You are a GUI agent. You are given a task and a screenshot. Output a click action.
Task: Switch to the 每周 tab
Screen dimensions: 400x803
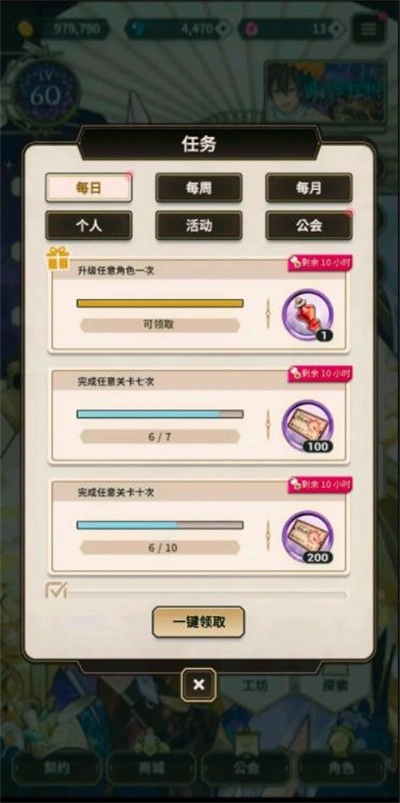click(199, 188)
